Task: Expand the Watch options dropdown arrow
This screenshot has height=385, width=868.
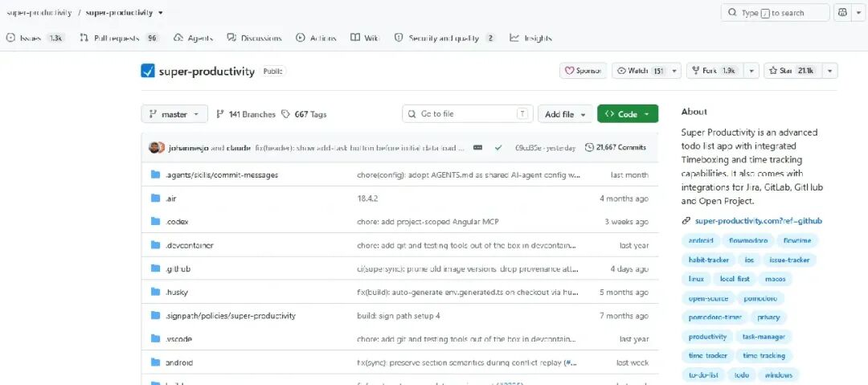Action: [x=674, y=71]
